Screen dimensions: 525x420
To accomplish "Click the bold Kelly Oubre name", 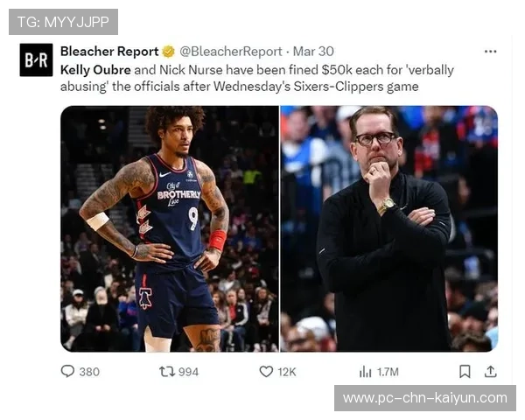I will 95,70.
